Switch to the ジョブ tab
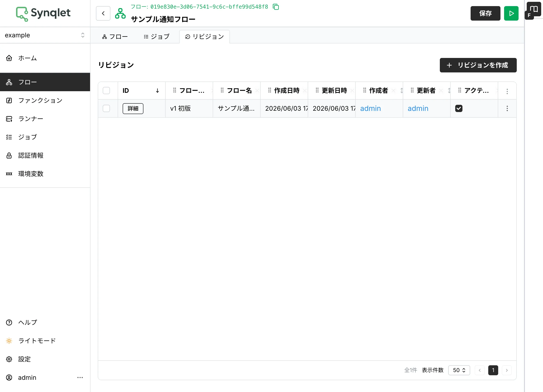The width and height of the screenshot is (543, 392). tap(157, 37)
